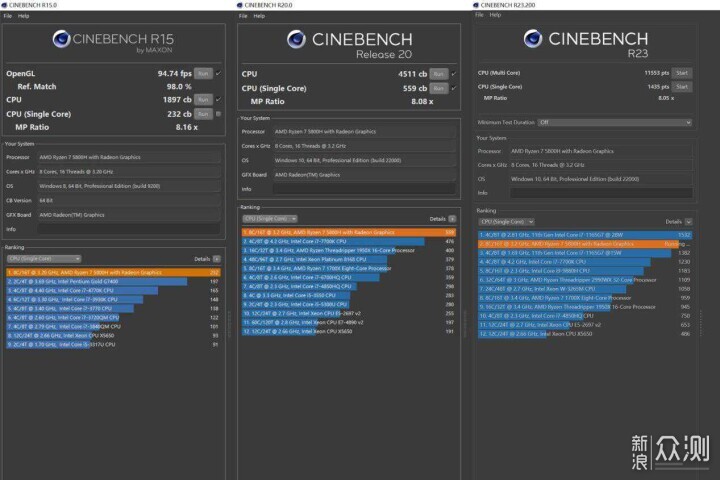The width and height of the screenshot is (720, 480).
Task: Click the Cinebench R15 title bar app icon
Action: click(4, 5)
